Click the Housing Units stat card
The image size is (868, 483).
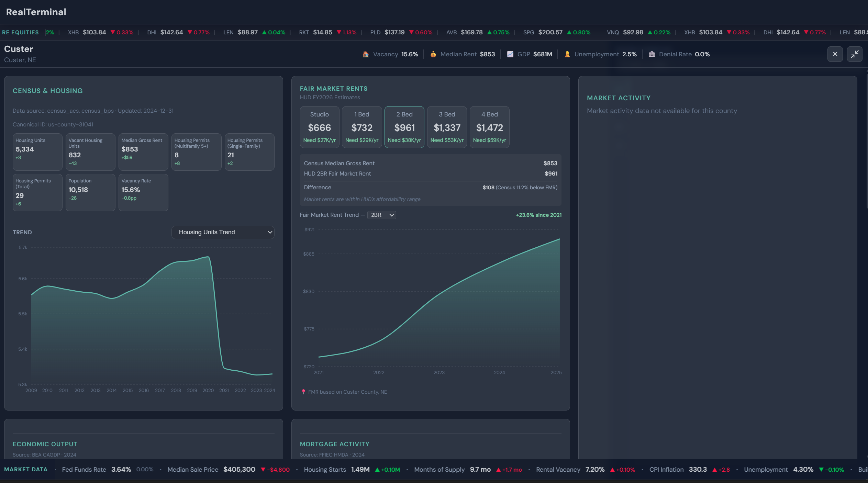37,151
